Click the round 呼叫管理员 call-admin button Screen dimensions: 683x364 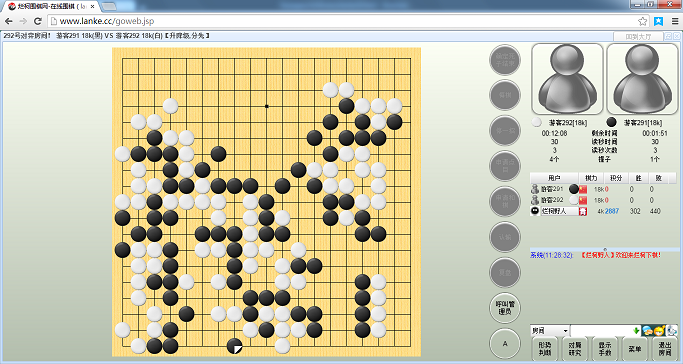coord(505,308)
